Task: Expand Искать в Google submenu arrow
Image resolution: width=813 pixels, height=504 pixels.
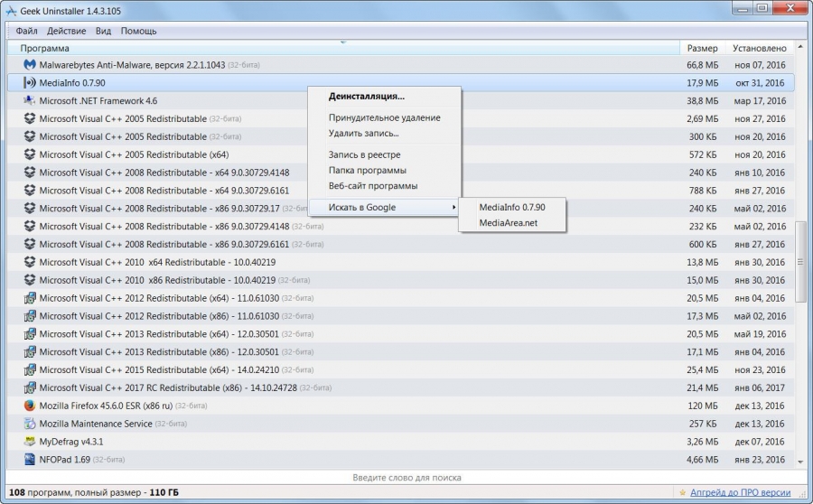Action: pyautogui.click(x=453, y=208)
